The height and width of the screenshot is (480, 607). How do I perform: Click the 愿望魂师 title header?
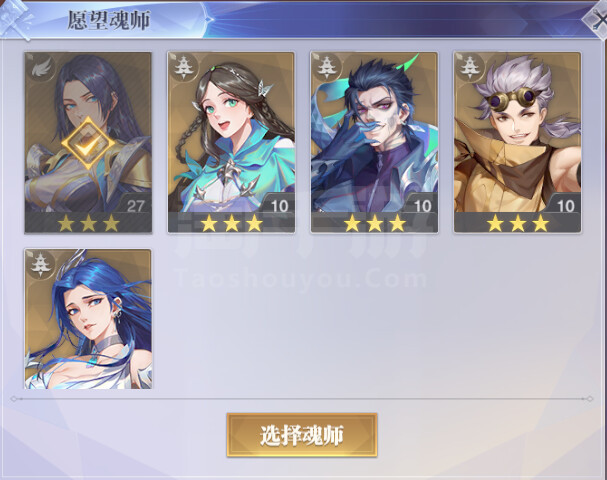click(x=109, y=20)
